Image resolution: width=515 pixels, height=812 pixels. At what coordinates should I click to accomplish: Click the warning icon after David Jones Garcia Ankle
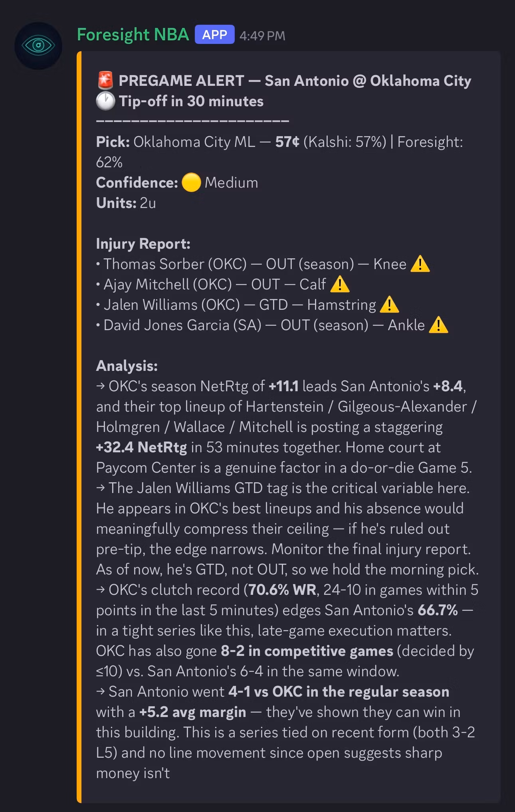[438, 325]
